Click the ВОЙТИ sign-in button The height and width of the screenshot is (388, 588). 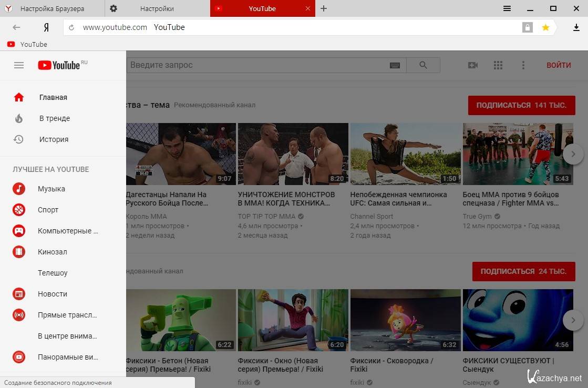coord(559,65)
